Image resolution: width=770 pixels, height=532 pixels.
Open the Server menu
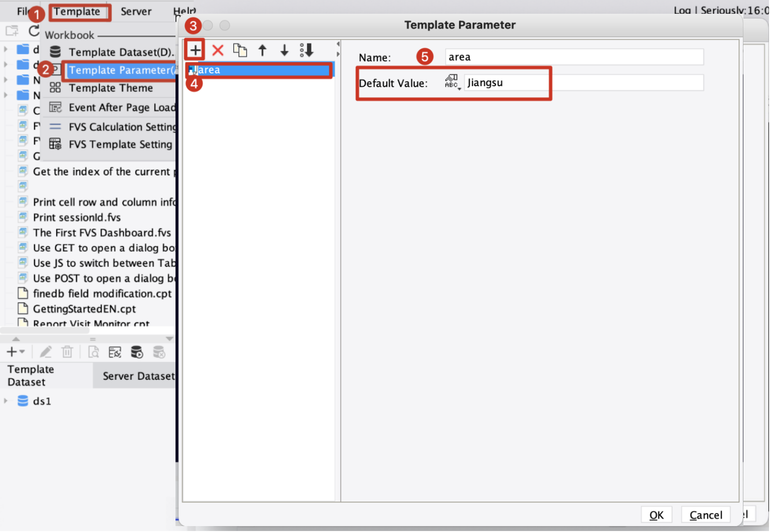pyautogui.click(x=136, y=11)
